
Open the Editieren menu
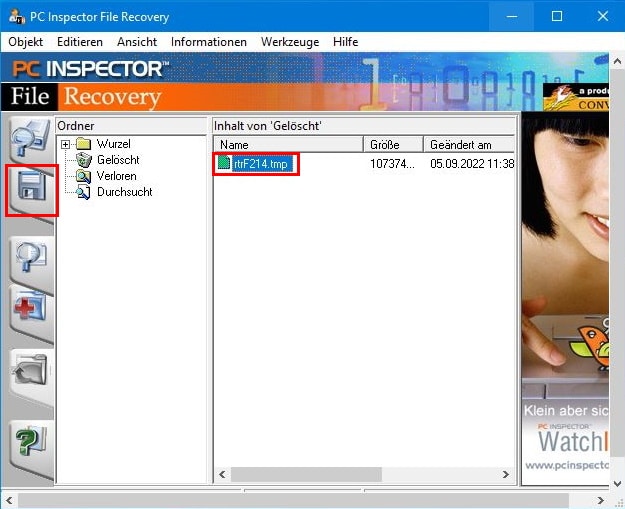coord(80,42)
